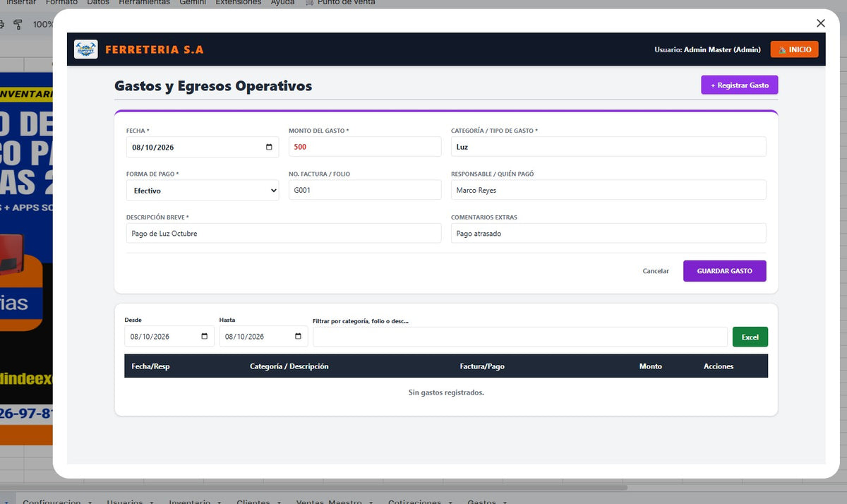The width and height of the screenshot is (847, 504).
Task: Click the Monto column header
Action: pos(651,366)
